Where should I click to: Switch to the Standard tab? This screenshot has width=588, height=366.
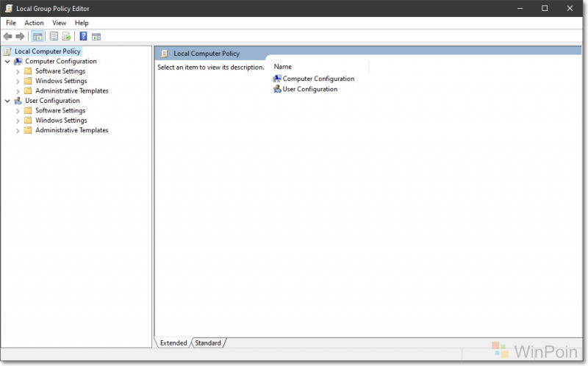208,342
